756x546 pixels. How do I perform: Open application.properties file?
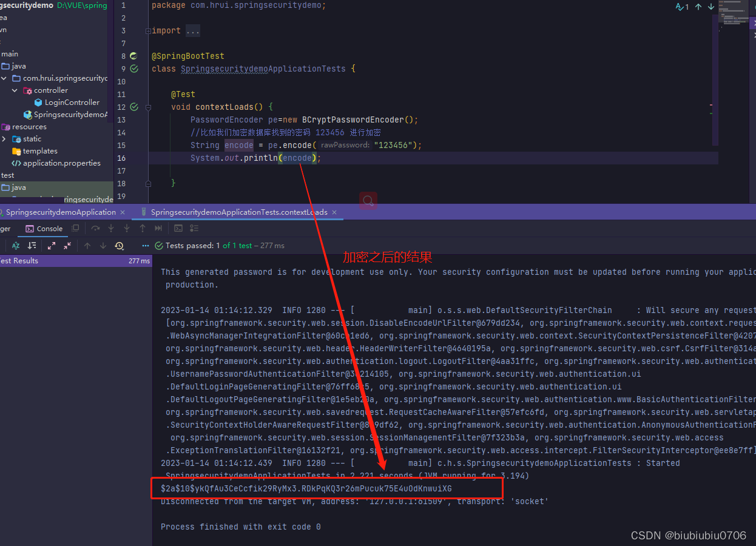tap(62, 163)
